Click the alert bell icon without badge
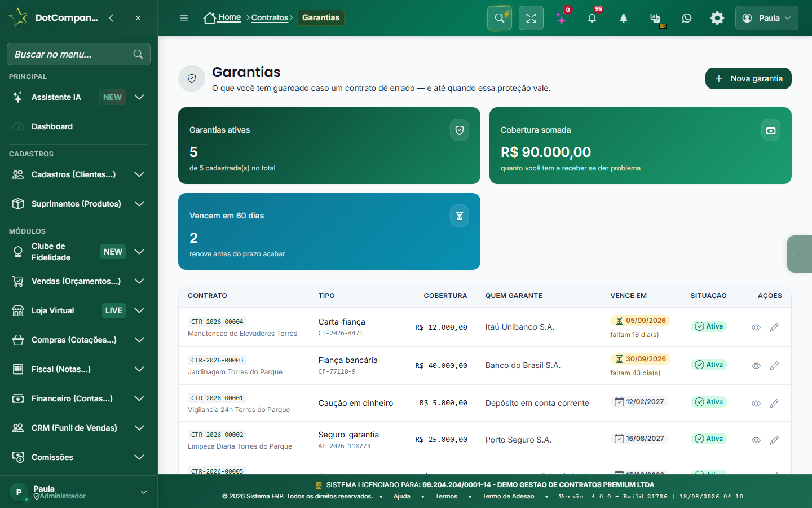Screen dimensions: 812x508 click(624, 18)
